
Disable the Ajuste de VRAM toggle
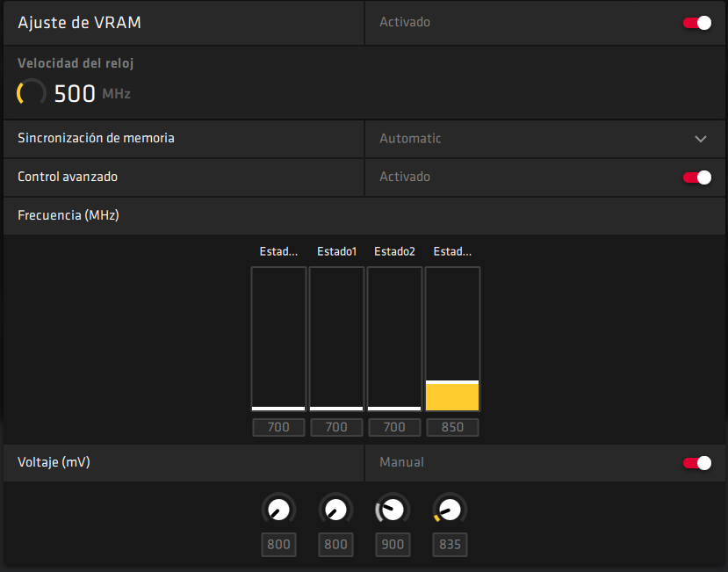697,23
